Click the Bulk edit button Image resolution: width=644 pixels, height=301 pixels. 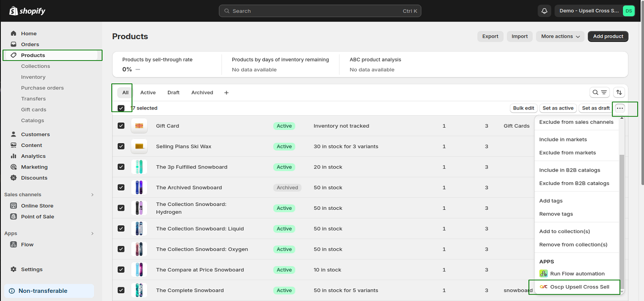tap(523, 108)
